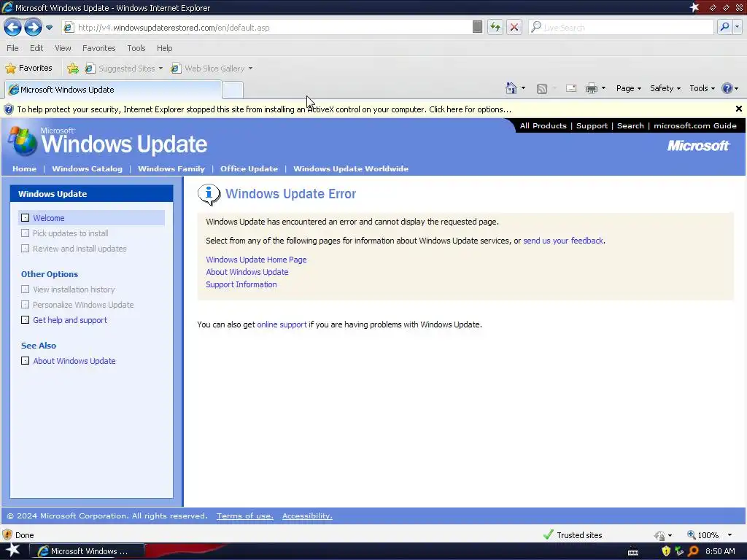
Task: Open Windows Update Worldwide link
Action: click(x=351, y=168)
